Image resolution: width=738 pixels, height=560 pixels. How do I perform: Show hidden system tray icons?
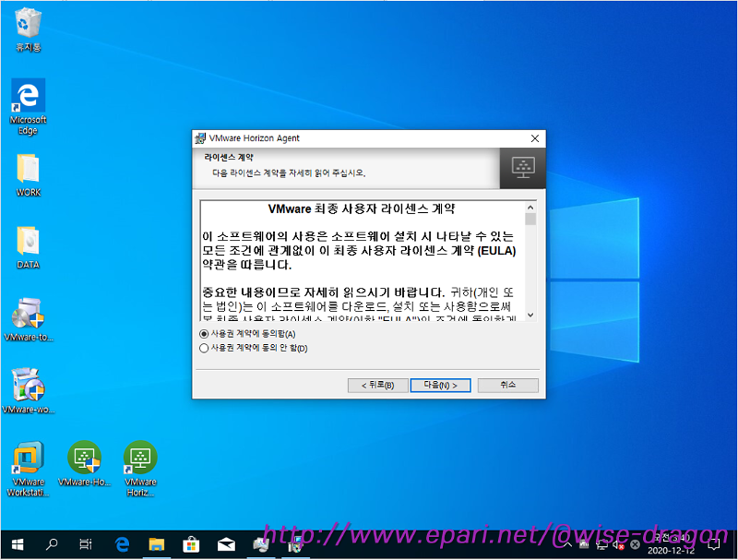coord(567,545)
